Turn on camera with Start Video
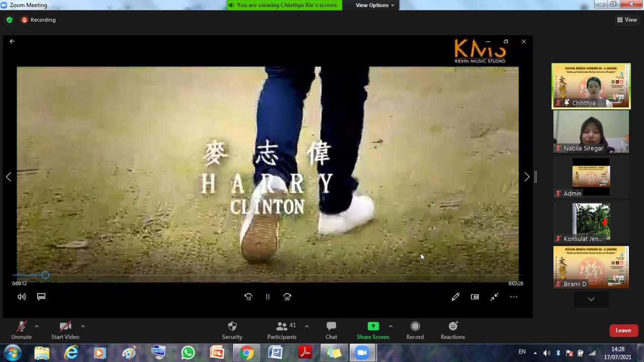644x362 pixels. pyautogui.click(x=65, y=330)
